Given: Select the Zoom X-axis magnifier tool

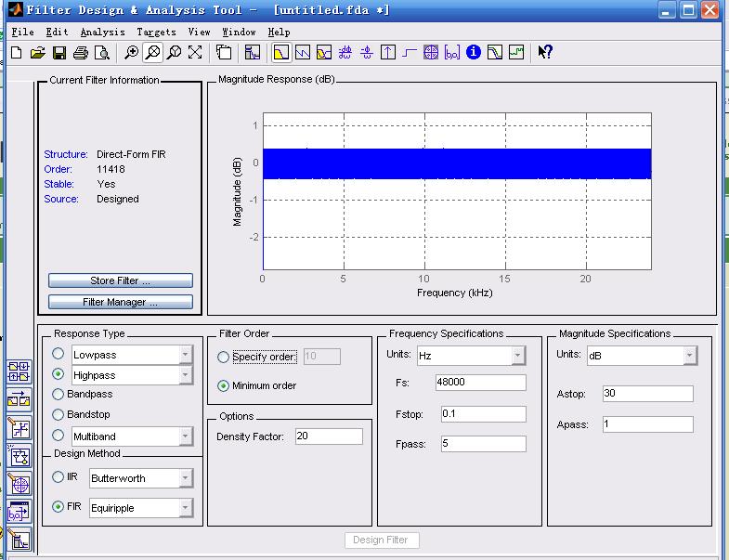Looking at the screenshot, I should pyautogui.click(x=153, y=53).
